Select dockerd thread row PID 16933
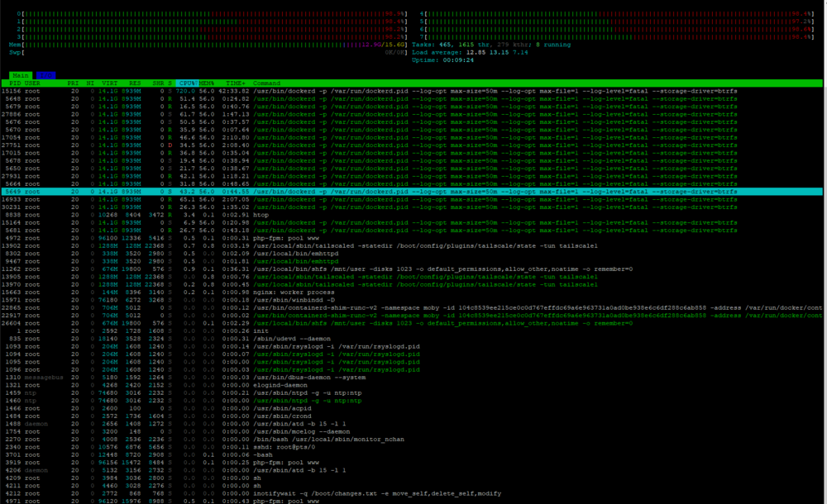 point(411,199)
